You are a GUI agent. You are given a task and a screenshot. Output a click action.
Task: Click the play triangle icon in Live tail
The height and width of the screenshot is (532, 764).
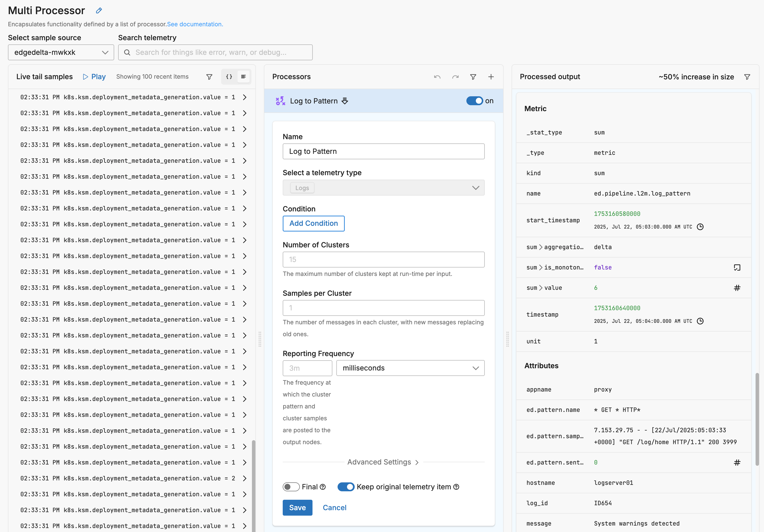pos(86,77)
